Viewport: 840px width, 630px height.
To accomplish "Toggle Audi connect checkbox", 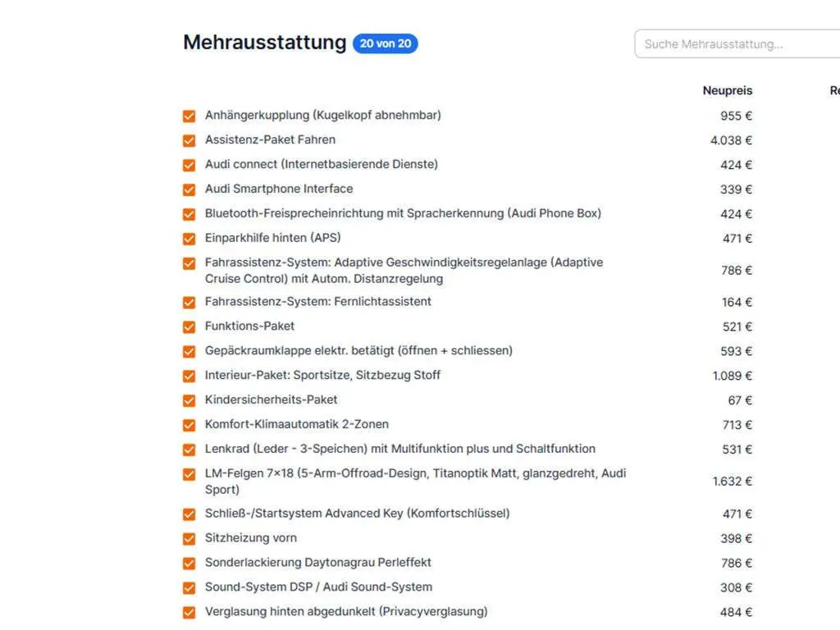I will (189, 166).
